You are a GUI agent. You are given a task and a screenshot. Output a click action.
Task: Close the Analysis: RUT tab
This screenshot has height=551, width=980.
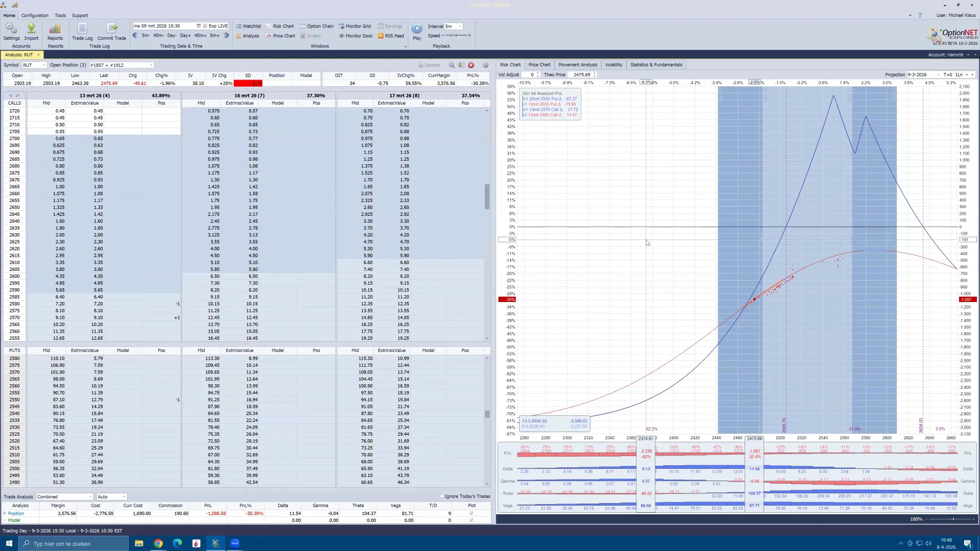coord(38,55)
